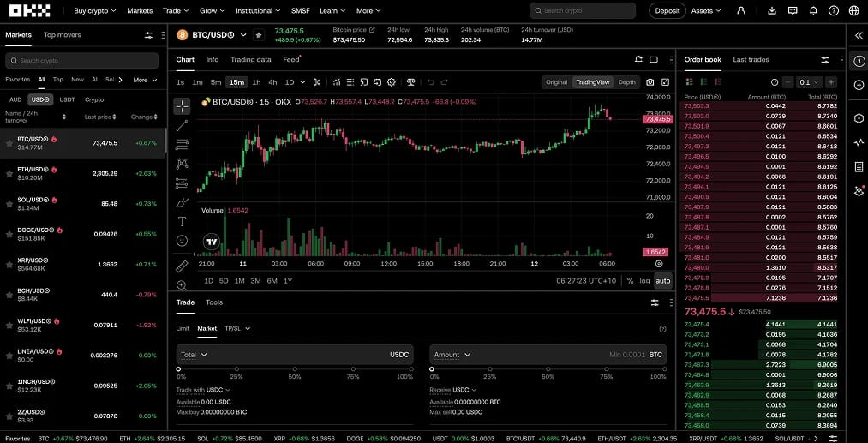This screenshot has width=868, height=443.
Task: Set BTC amount slider to 75%
Action: point(606,368)
